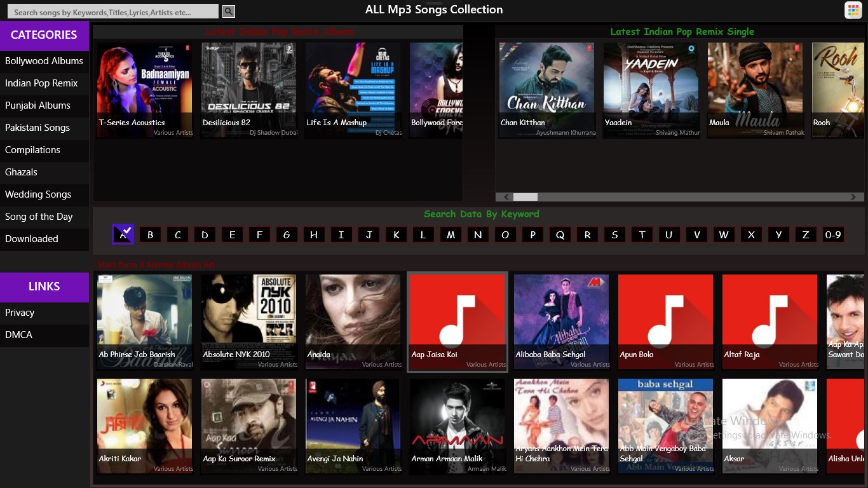
Task: Filter albums by letter G
Action: [x=287, y=235]
